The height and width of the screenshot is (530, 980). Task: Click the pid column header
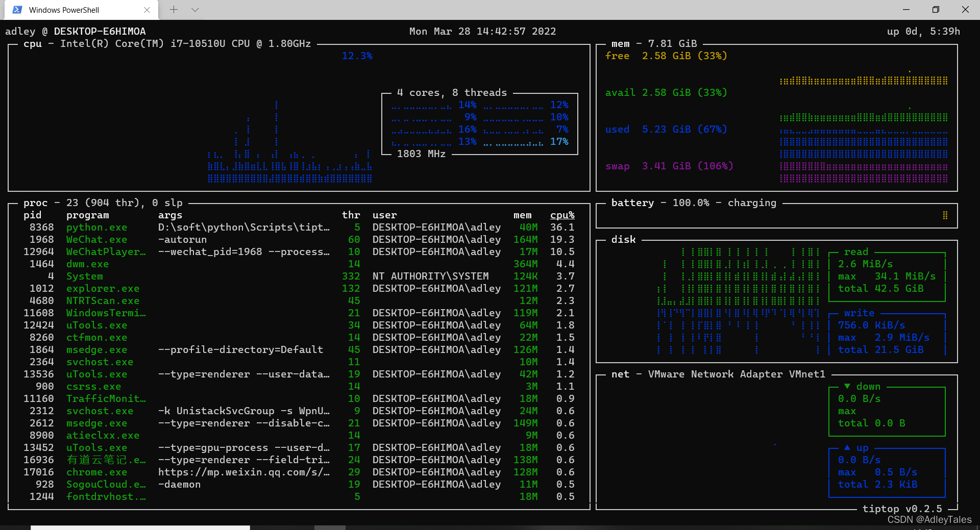pyautogui.click(x=33, y=215)
